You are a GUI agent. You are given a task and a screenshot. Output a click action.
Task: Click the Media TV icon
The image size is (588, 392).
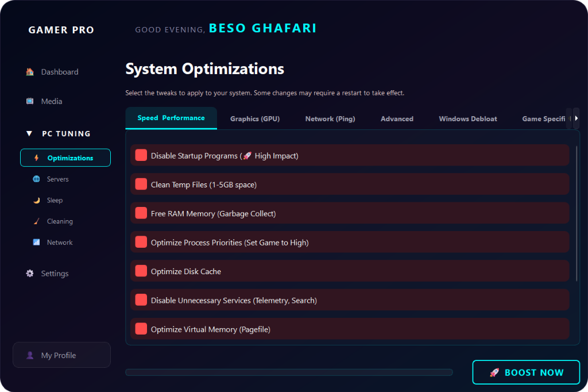pyautogui.click(x=30, y=101)
